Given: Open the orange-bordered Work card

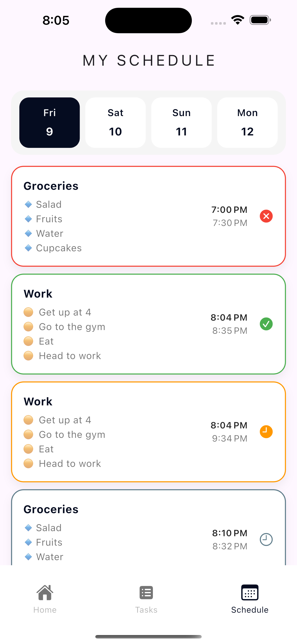Looking at the screenshot, I should pyautogui.click(x=148, y=432).
